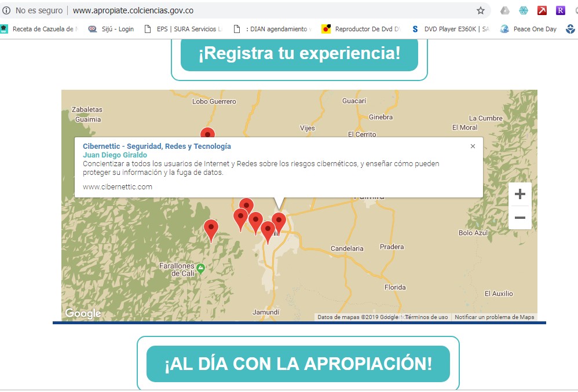This screenshot has height=392, width=578.
Task: Click the Ginebra map label
Action: [x=381, y=117]
